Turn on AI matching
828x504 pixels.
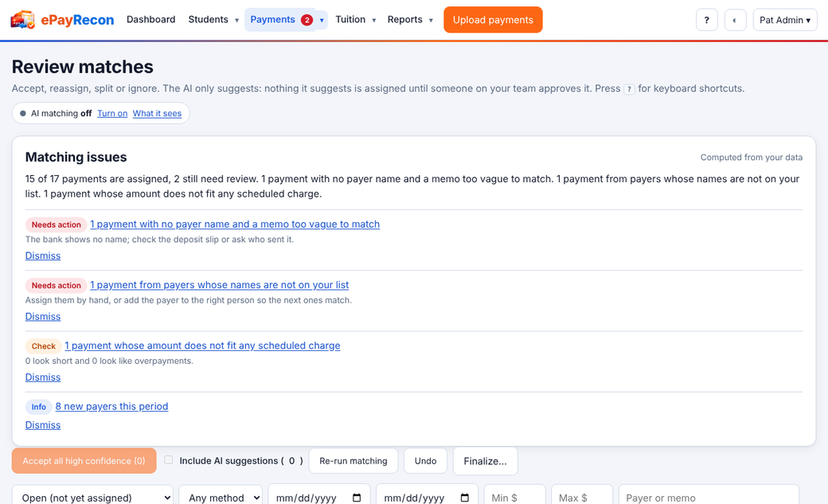[x=112, y=113]
